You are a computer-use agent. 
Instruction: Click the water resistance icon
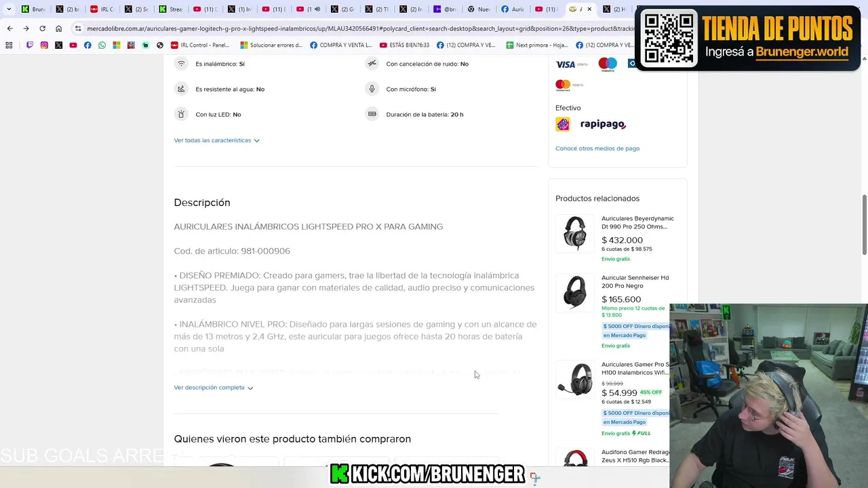(181, 89)
